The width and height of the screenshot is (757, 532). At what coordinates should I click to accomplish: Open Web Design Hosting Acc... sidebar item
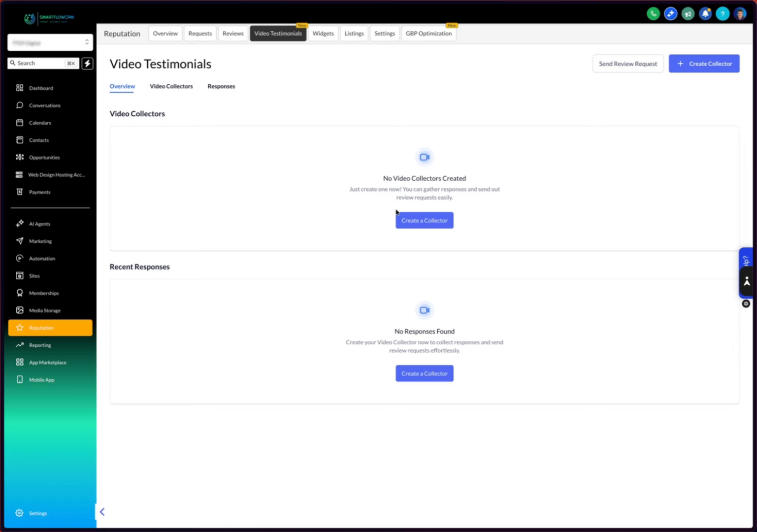50,175
